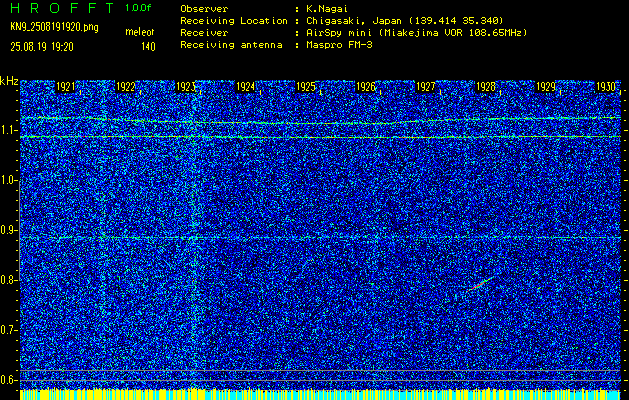Click the 1930 time marker

click(x=606, y=87)
